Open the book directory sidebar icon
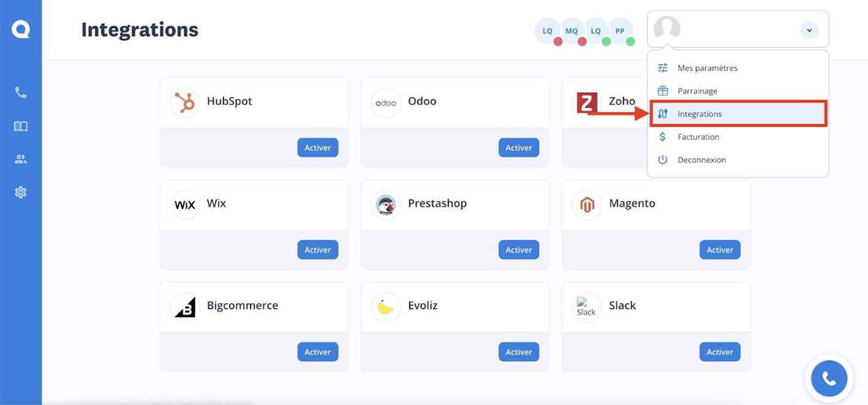The height and width of the screenshot is (405, 868). click(x=21, y=126)
